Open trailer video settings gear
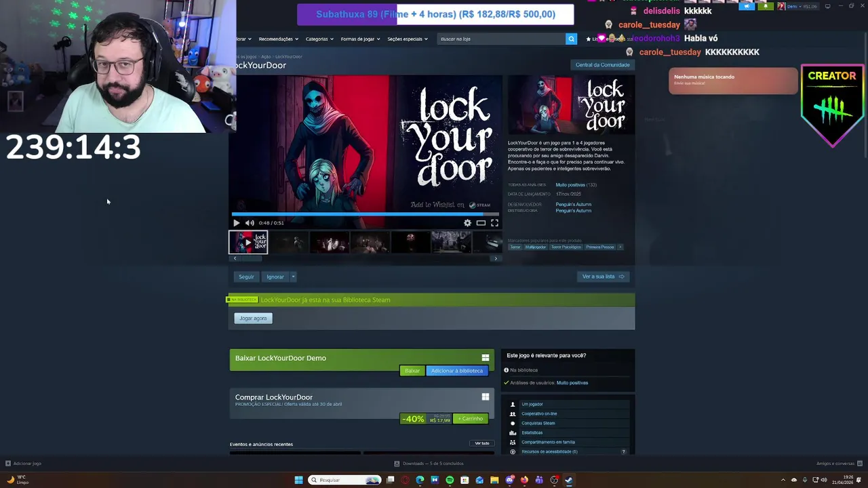Viewport: 868px width, 488px height. tap(467, 223)
